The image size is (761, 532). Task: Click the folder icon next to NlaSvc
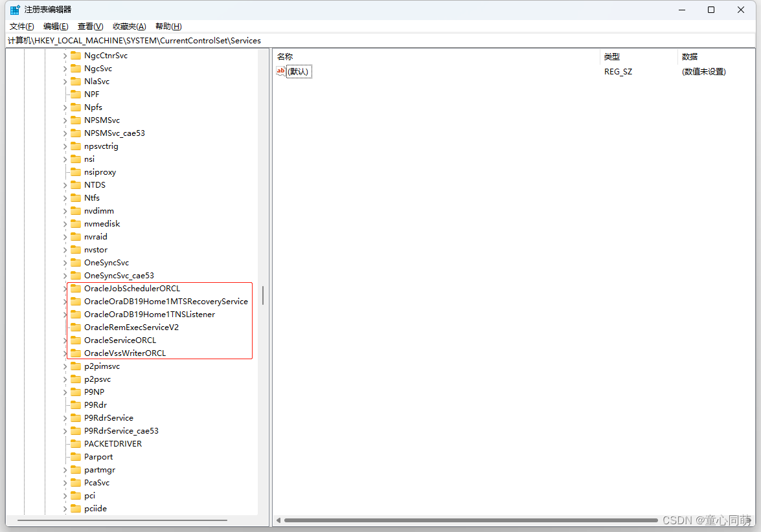pyautogui.click(x=76, y=82)
